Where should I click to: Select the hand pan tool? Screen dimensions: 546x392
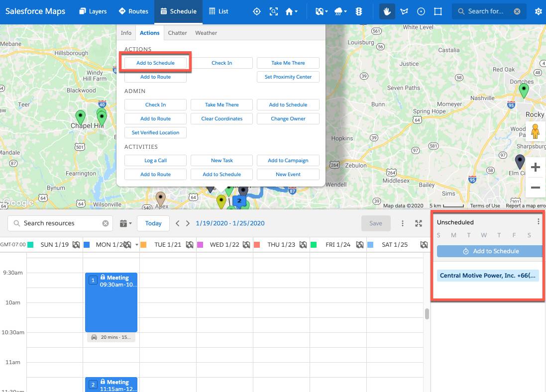click(x=387, y=11)
